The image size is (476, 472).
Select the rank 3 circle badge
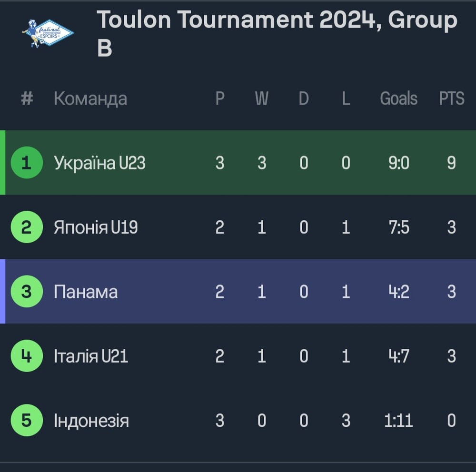[27, 291]
